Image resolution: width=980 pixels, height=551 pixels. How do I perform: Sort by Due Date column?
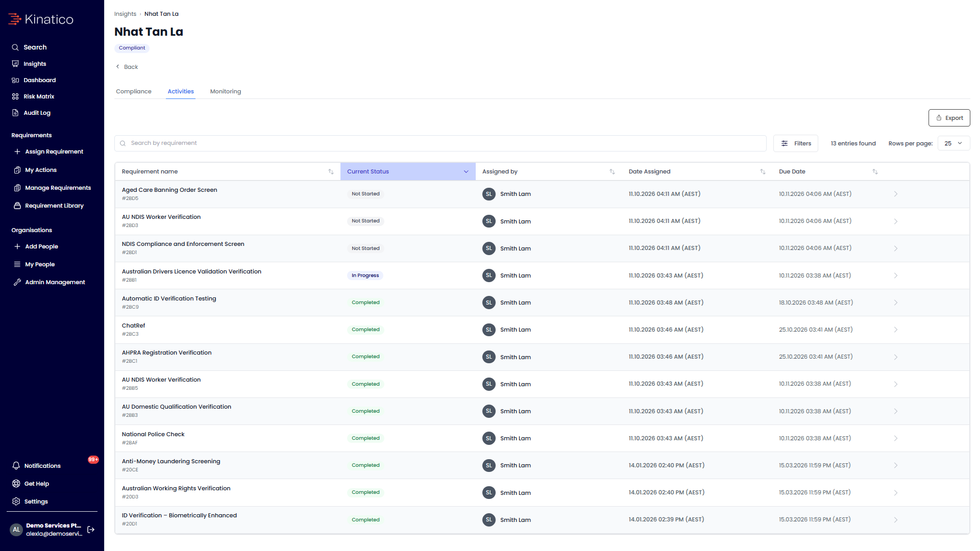tap(875, 171)
